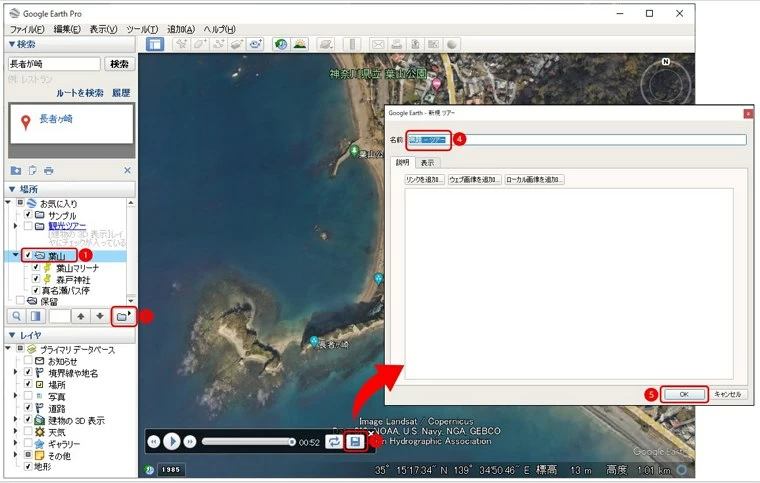Toggle the 境界線や地名 layer checkbox
This screenshot has height=483, width=760.
pos(28,373)
